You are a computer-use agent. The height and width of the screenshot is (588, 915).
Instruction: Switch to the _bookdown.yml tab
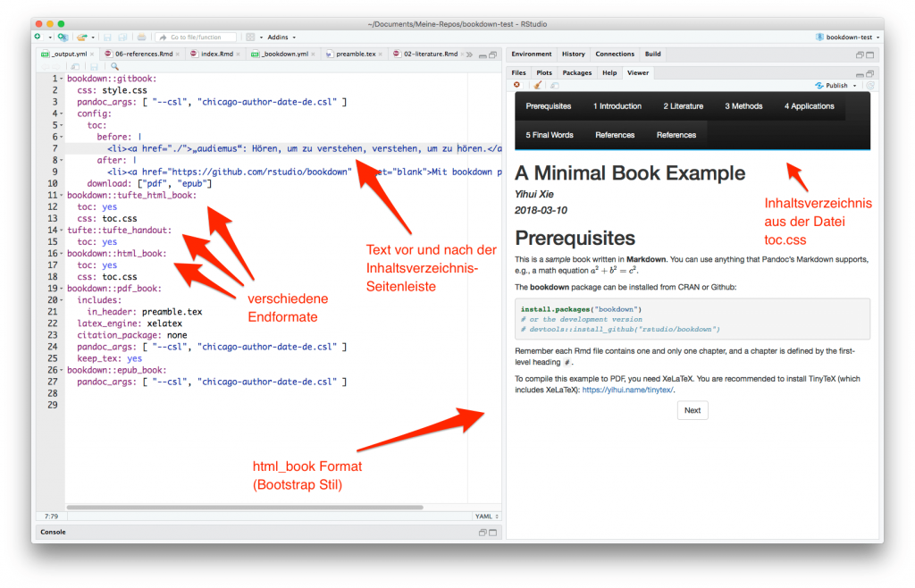(x=285, y=55)
